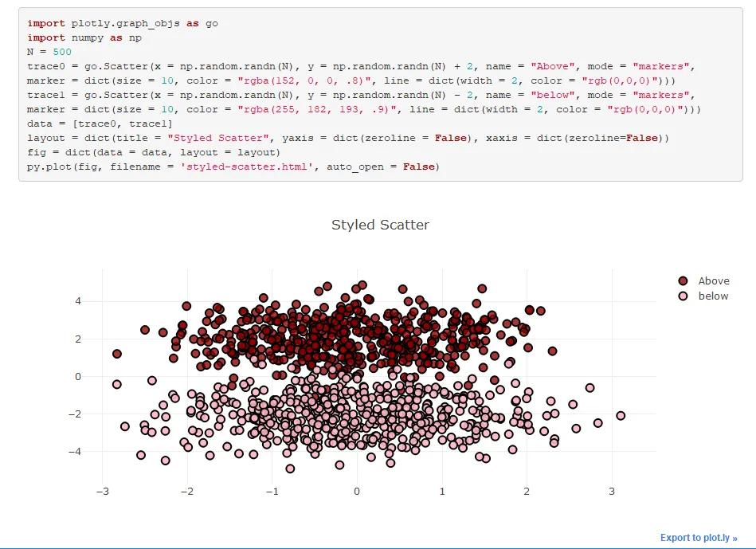Click the y-axis tick label −4
The image size is (756, 549).
[x=75, y=452]
